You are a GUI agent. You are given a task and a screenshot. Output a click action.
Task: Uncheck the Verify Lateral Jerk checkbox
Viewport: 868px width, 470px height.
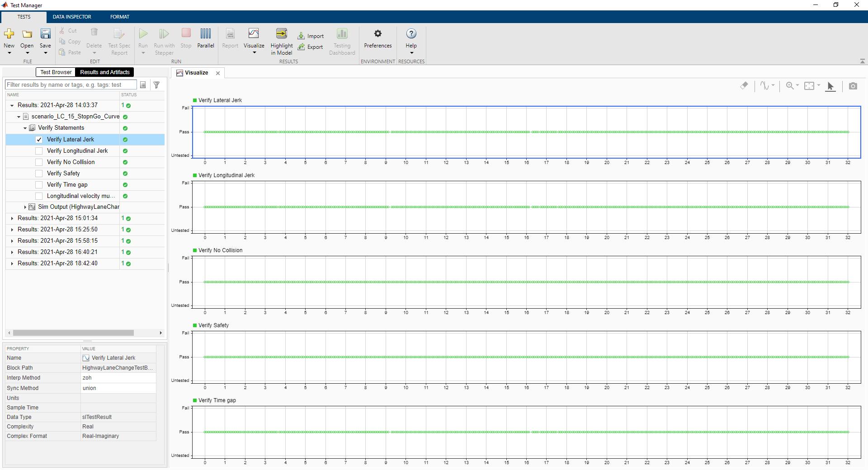[x=39, y=140]
